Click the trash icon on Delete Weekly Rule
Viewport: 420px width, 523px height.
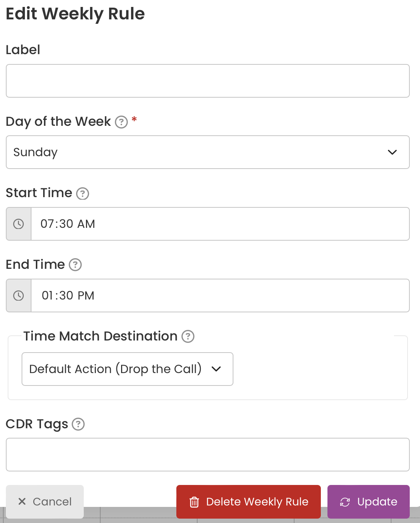194,502
